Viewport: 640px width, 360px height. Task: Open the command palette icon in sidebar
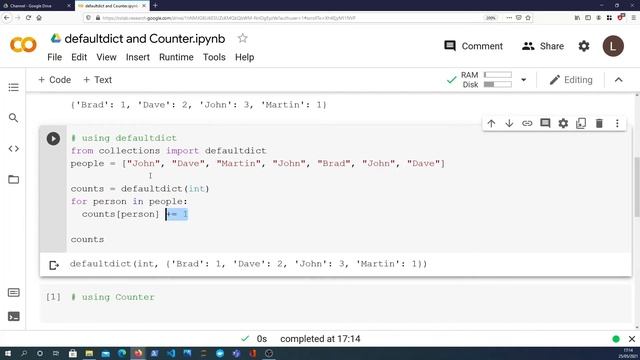point(13,292)
